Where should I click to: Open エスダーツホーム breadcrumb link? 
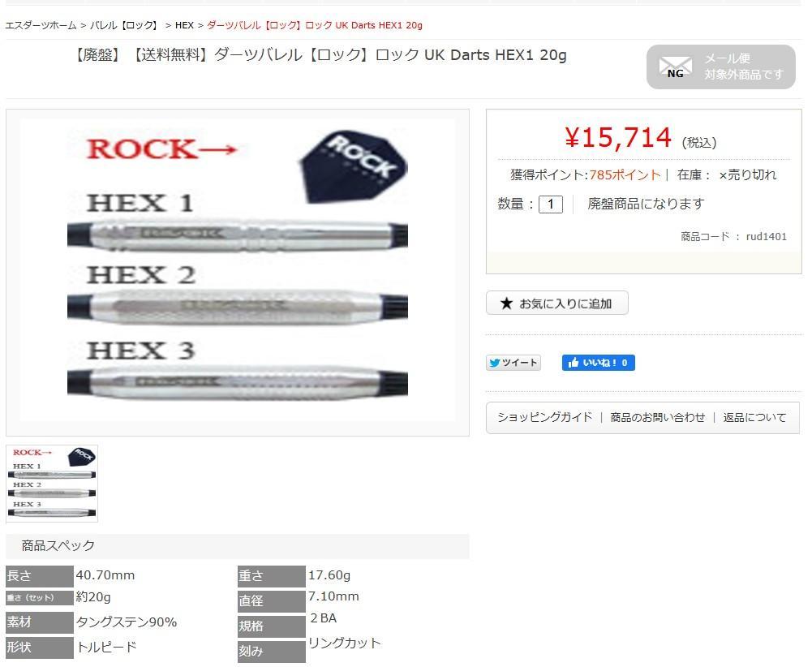tap(41, 25)
